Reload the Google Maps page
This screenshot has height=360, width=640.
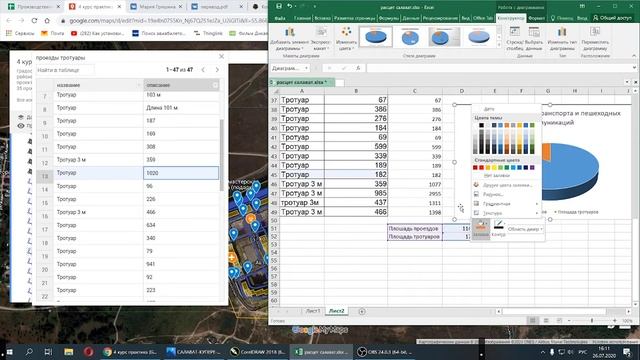34,20
